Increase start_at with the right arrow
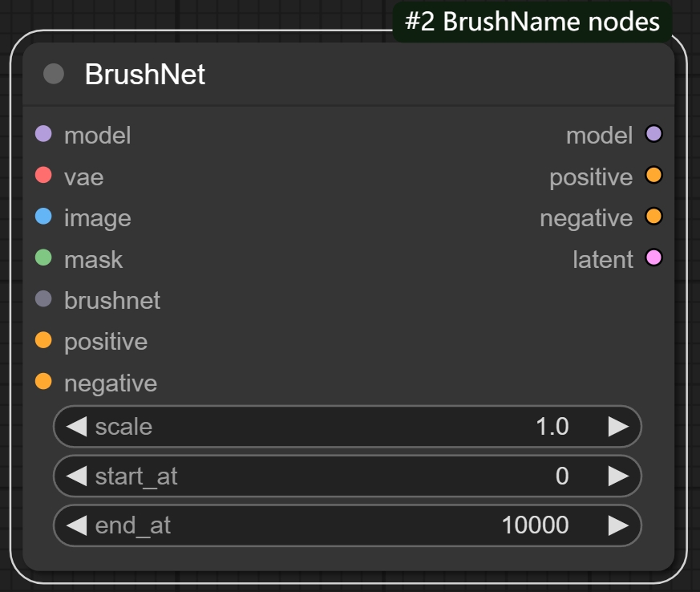700x592 pixels. 618,476
